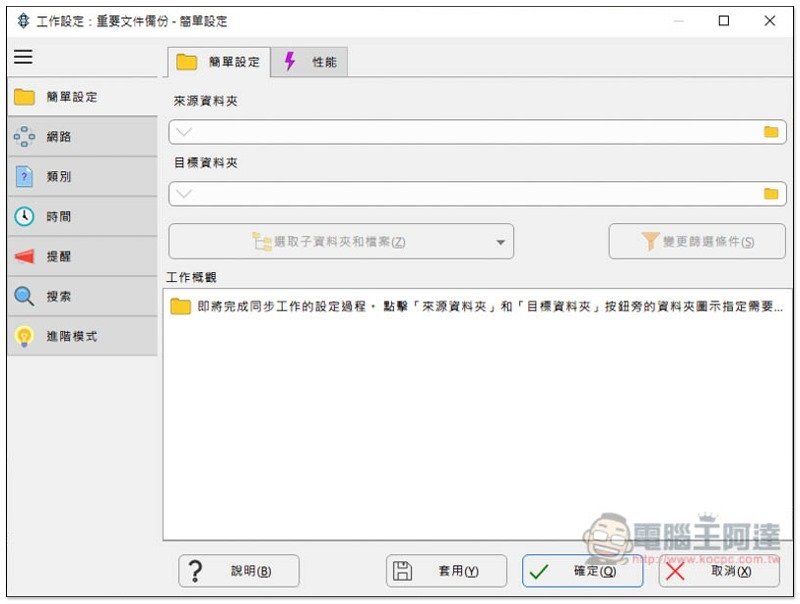This screenshot has width=800, height=604.
Task: Open the 進階模式 sidebar section
Action: coord(82,336)
